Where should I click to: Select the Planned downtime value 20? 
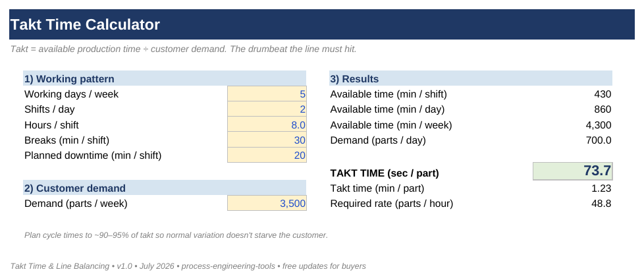267,155
